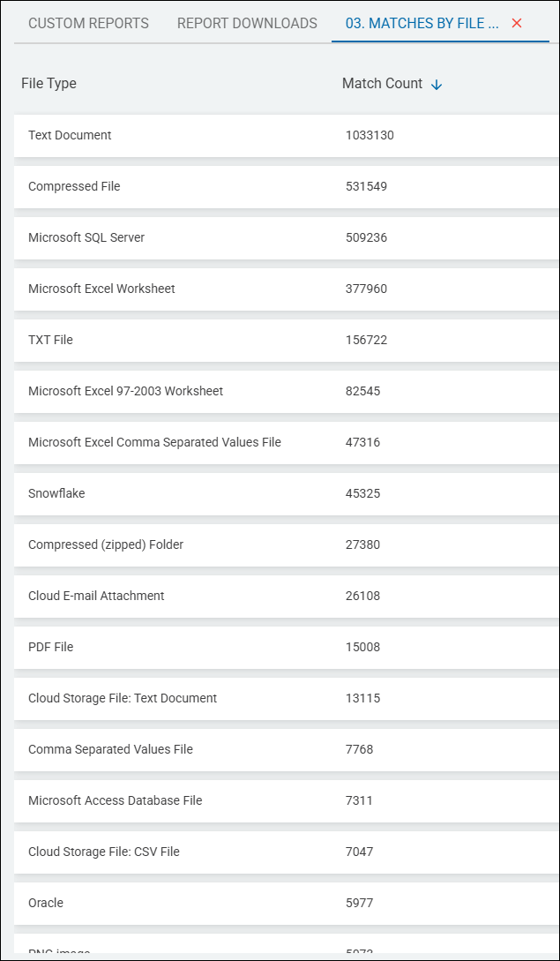Click the Compressed (zipped) Folder row
The height and width of the screenshot is (961, 560).
click(106, 545)
